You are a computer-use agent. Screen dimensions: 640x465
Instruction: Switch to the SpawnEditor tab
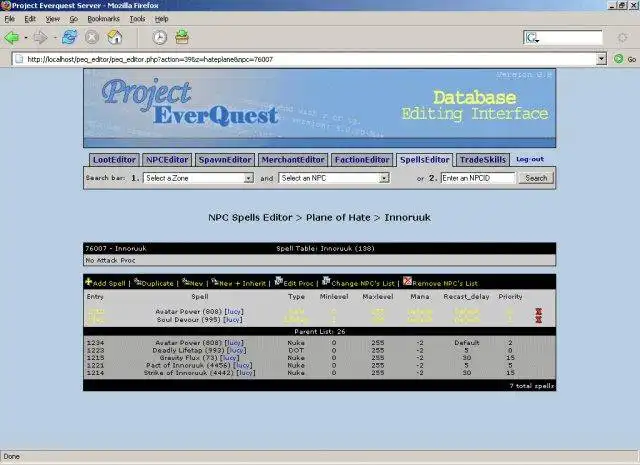click(x=225, y=160)
